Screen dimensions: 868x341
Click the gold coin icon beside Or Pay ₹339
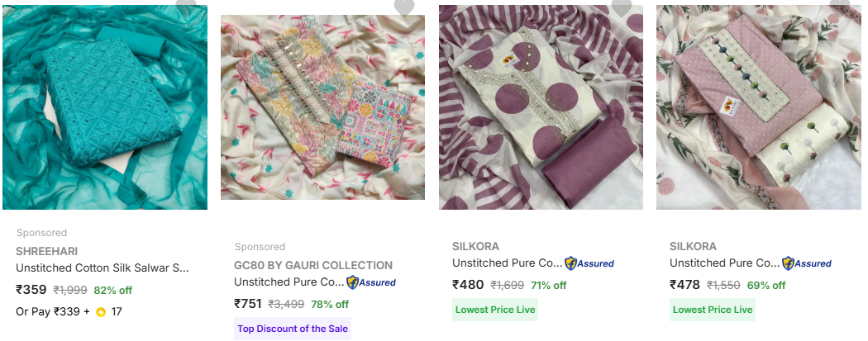pos(101,312)
